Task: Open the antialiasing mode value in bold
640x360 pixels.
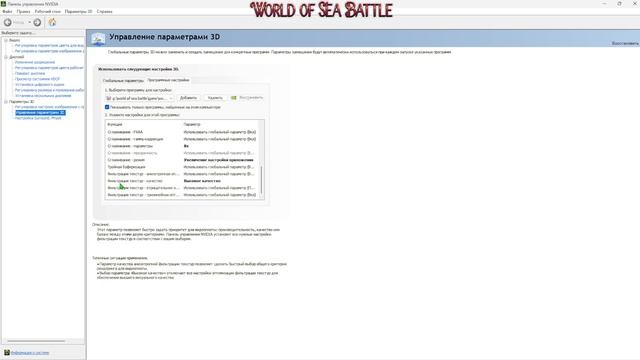Action: 218,160
